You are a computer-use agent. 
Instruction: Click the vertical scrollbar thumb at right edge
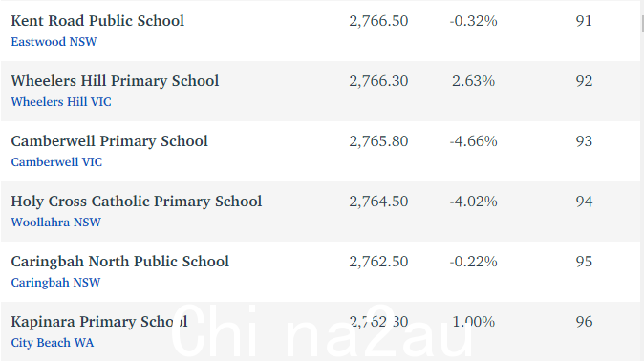[x=642, y=23]
